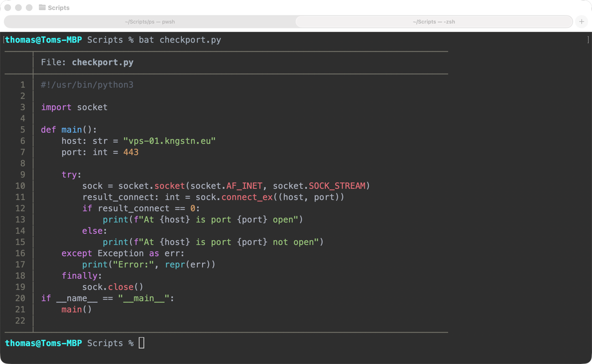Click the import keyword on line 3
This screenshot has width=592, height=364.
(56, 107)
